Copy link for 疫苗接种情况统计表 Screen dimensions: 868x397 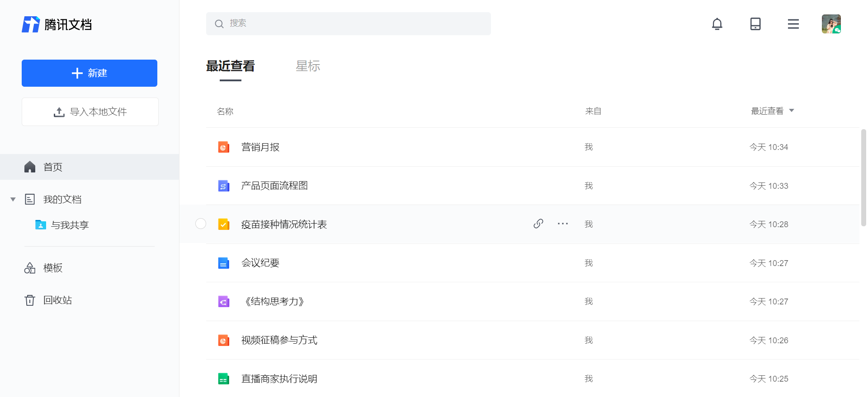pos(538,224)
